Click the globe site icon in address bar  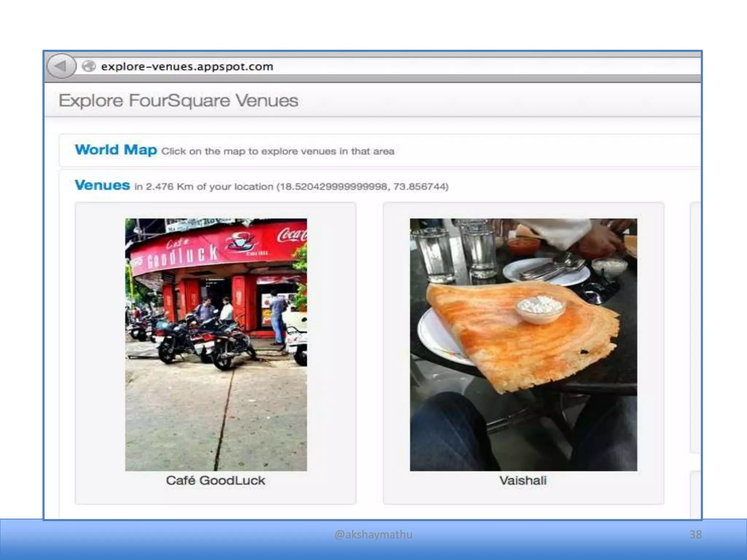[x=89, y=66]
